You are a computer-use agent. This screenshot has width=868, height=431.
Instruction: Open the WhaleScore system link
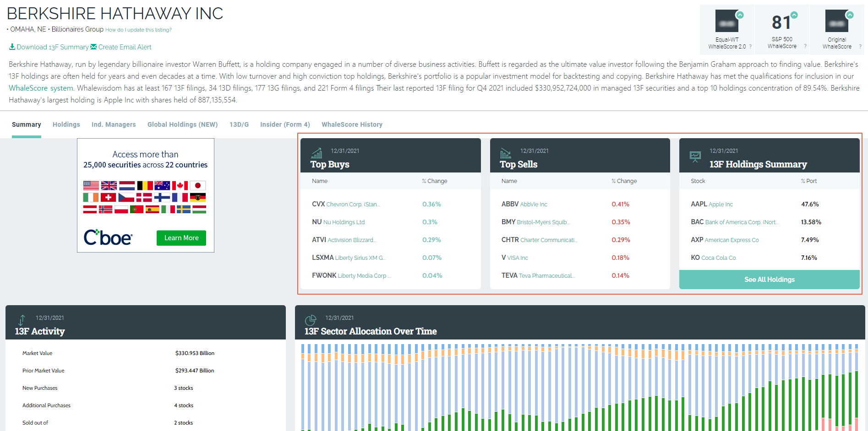click(41, 88)
